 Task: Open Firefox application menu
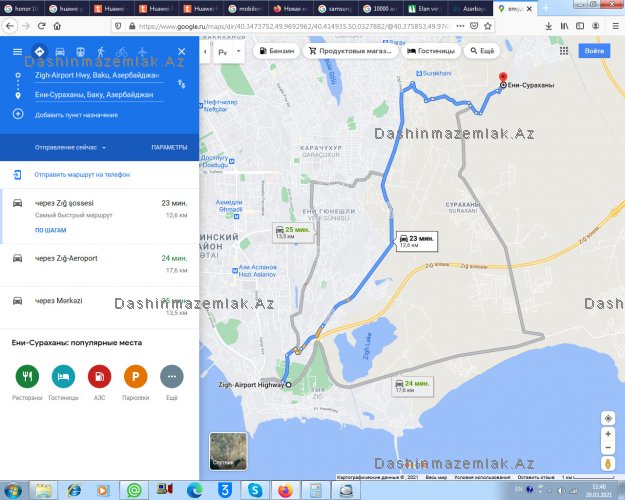[x=615, y=26]
